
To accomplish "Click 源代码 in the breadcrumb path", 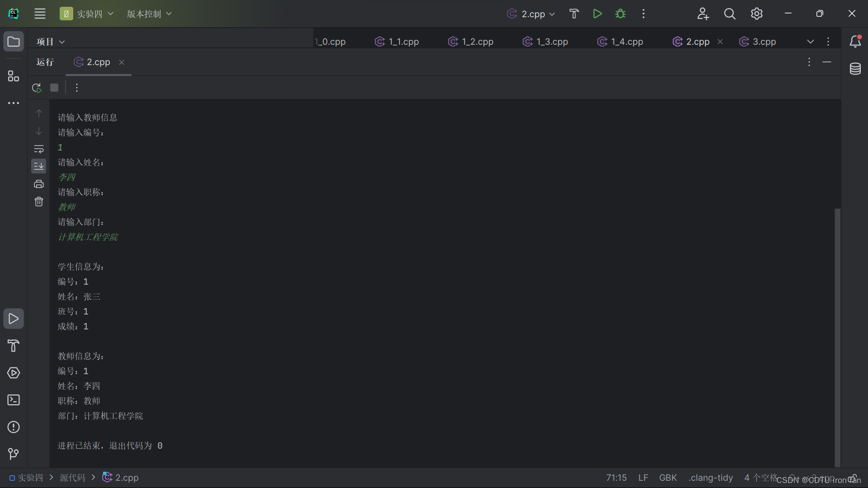I will (x=72, y=478).
